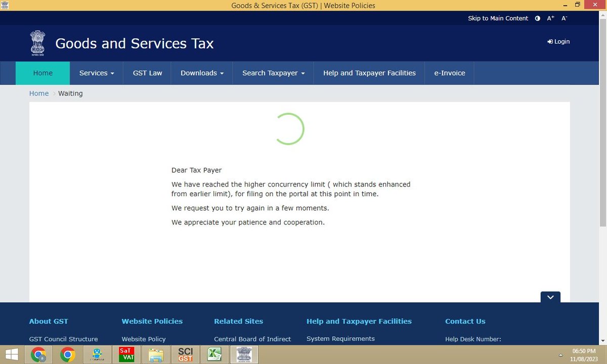Open GST Council Structure footer link
The width and height of the screenshot is (607, 364).
click(x=63, y=339)
